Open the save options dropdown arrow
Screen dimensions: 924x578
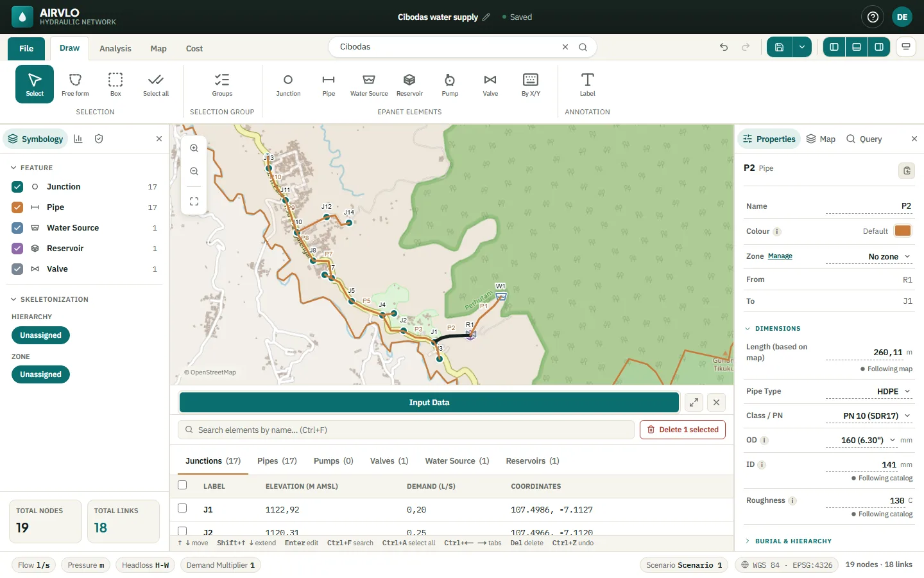click(802, 47)
